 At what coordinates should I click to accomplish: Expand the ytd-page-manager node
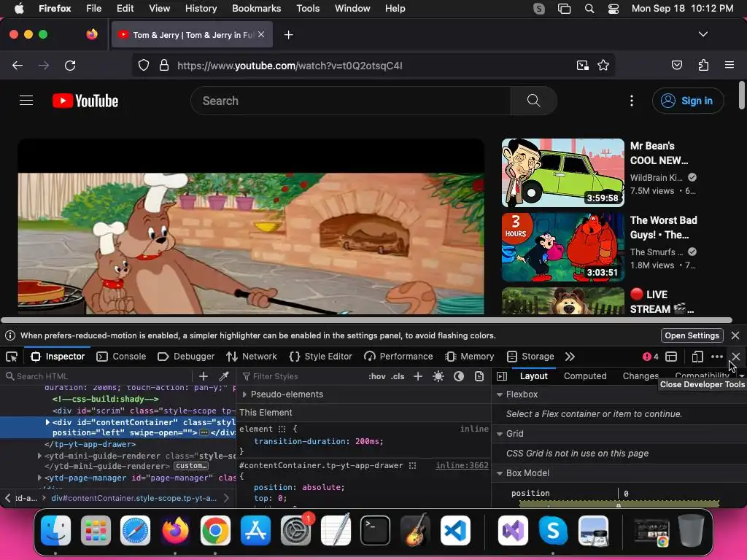tap(39, 478)
